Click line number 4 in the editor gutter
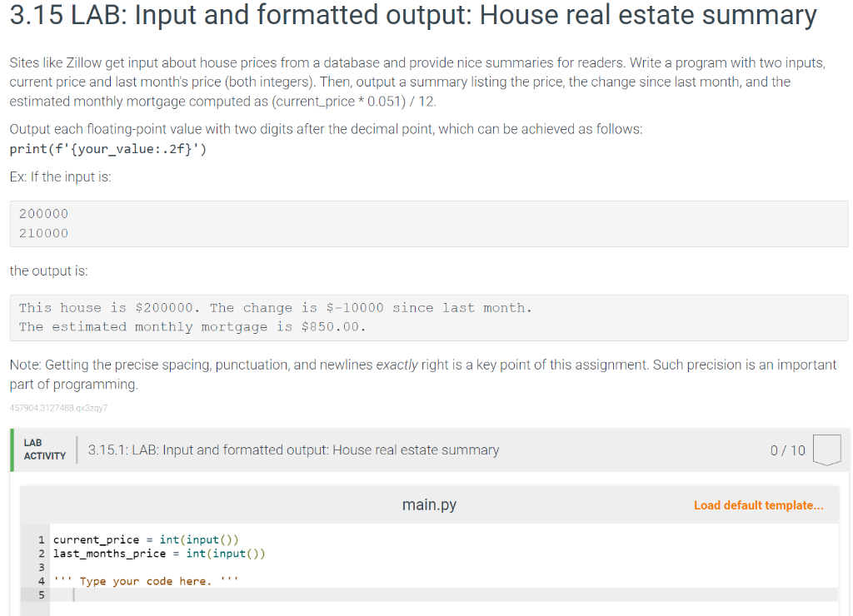Image resolution: width=853 pixels, height=616 pixels. (x=41, y=581)
